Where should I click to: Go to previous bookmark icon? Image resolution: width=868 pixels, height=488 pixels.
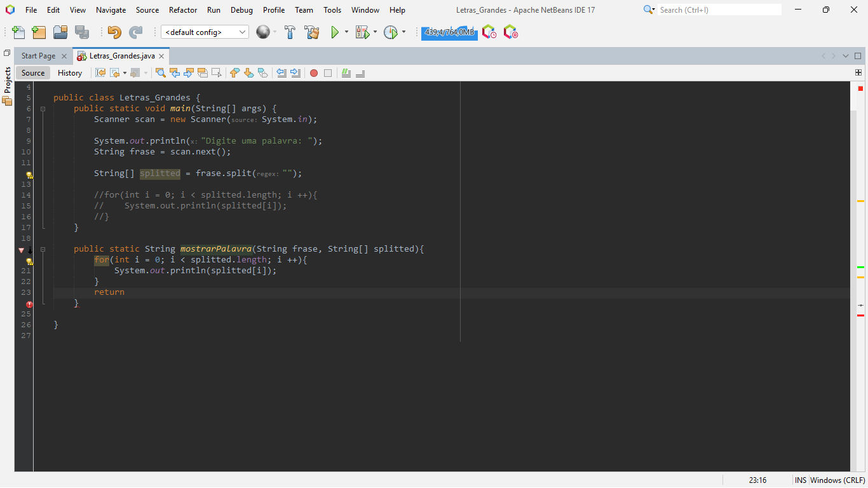click(234, 73)
